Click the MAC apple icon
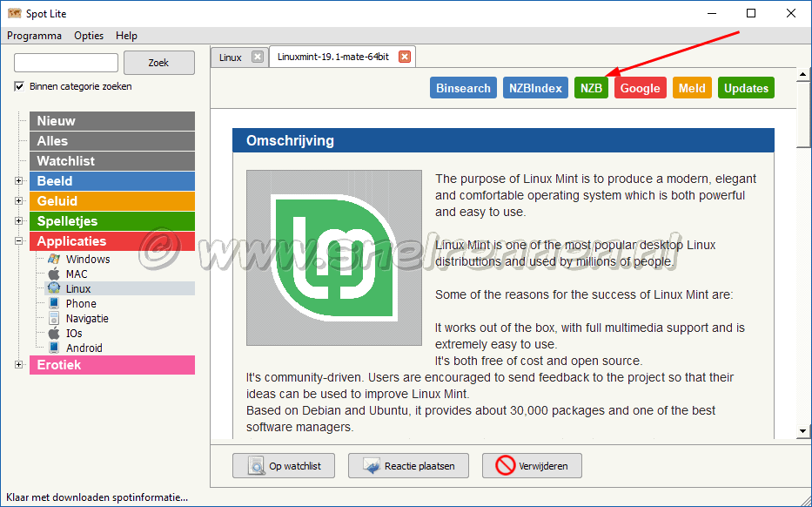 (x=54, y=274)
